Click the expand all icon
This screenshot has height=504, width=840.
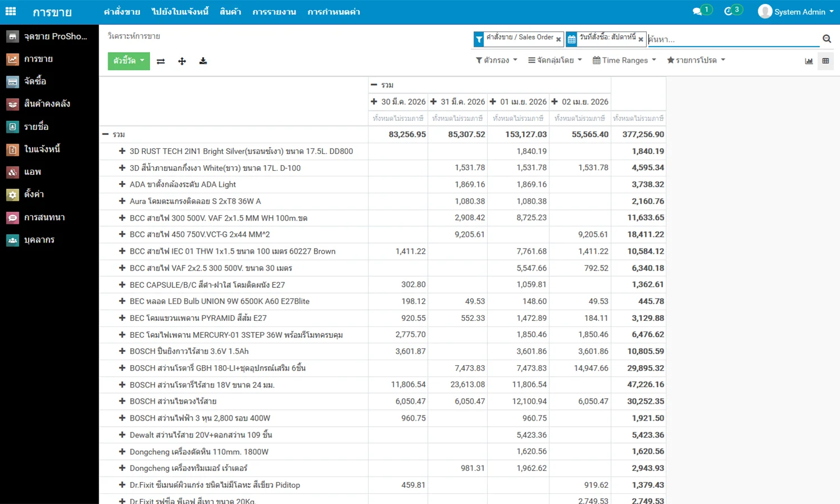pyautogui.click(x=182, y=61)
